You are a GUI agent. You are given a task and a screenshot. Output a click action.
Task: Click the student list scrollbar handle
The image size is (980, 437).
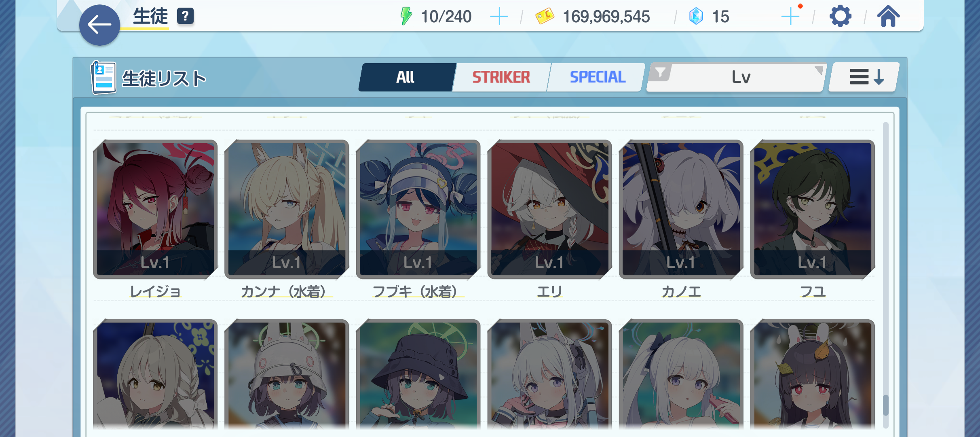tap(885, 405)
